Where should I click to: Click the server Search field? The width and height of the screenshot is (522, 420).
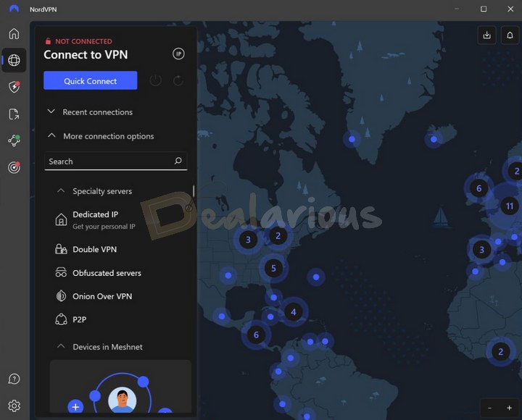coord(109,161)
